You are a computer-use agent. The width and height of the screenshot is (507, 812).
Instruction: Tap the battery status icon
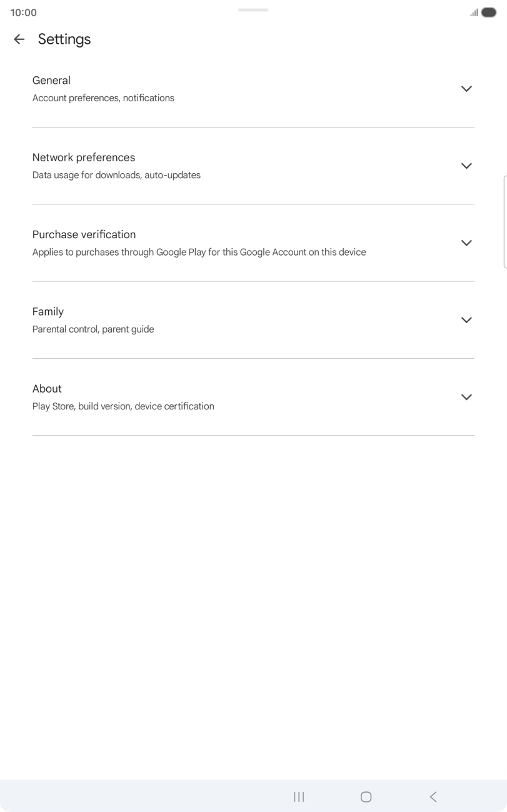pyautogui.click(x=489, y=13)
